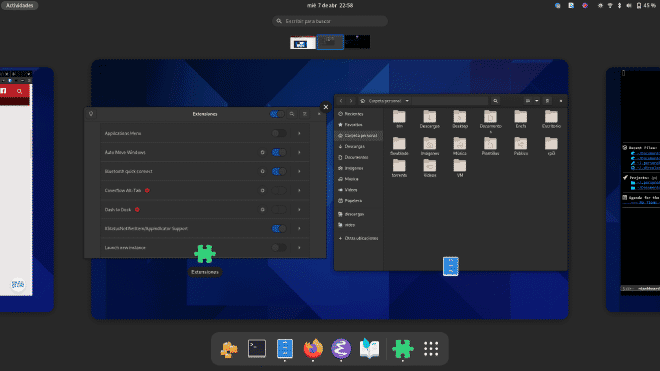Select the bin folder
The width and height of the screenshot is (660, 371).
[x=399, y=119]
